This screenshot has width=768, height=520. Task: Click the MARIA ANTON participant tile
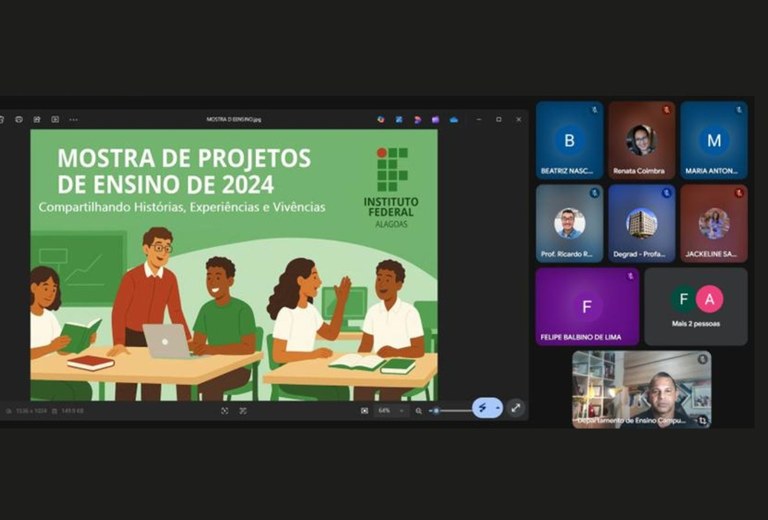coord(713,140)
